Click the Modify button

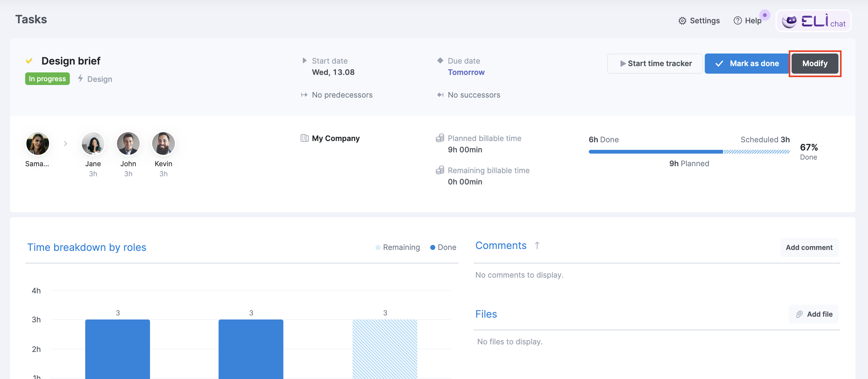tap(815, 63)
